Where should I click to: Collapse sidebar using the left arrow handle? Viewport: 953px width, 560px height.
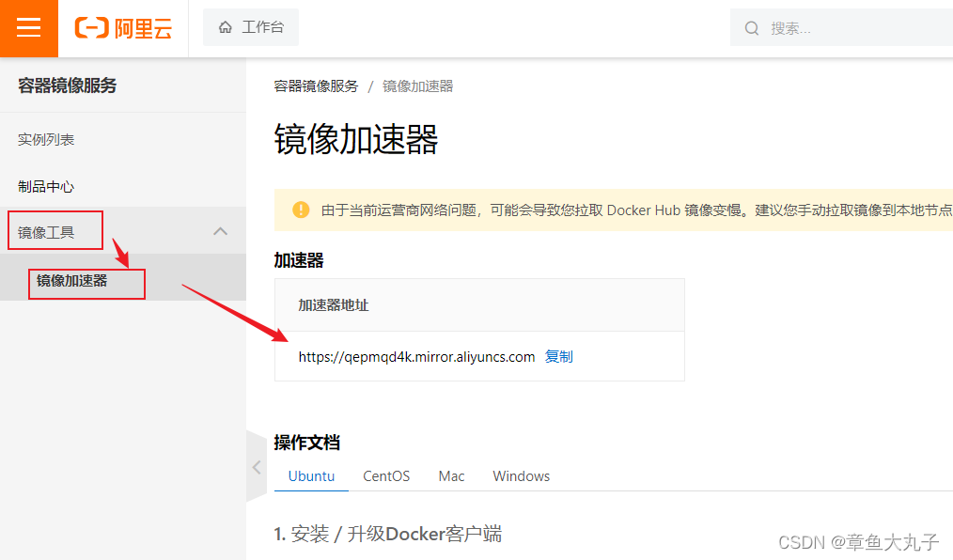[257, 466]
